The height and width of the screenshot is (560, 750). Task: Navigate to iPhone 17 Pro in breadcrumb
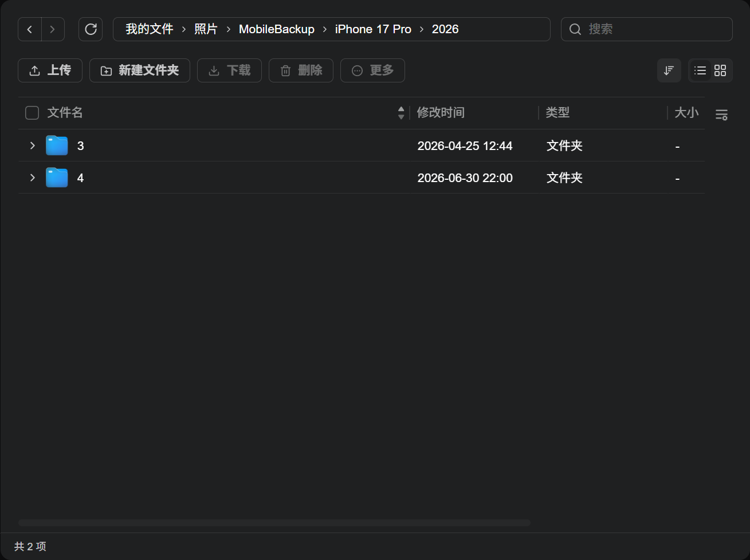tap(373, 29)
